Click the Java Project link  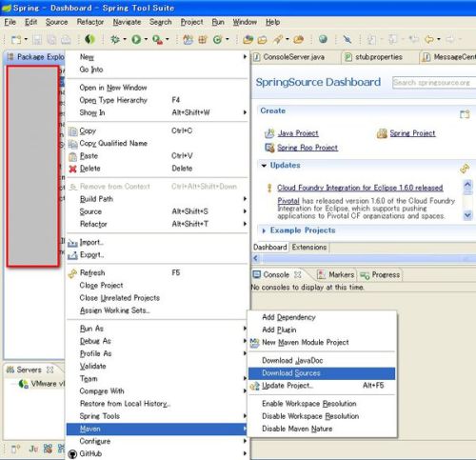tap(298, 133)
